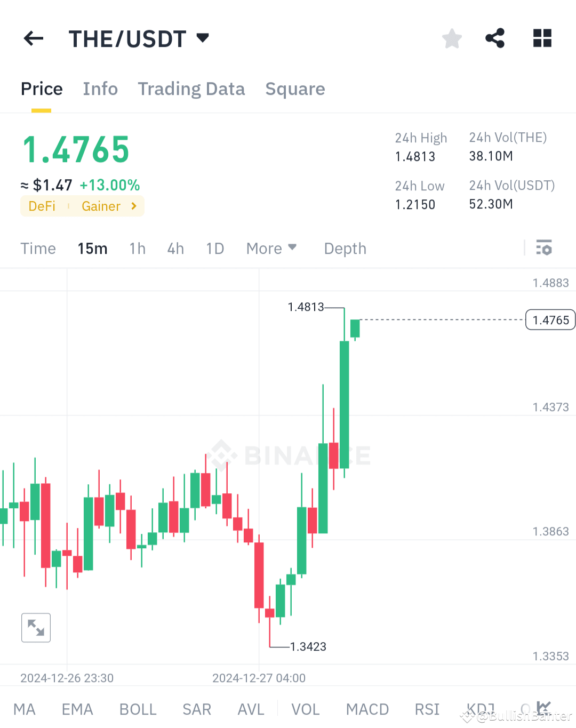Open the apps grid icon top right

[x=542, y=38]
